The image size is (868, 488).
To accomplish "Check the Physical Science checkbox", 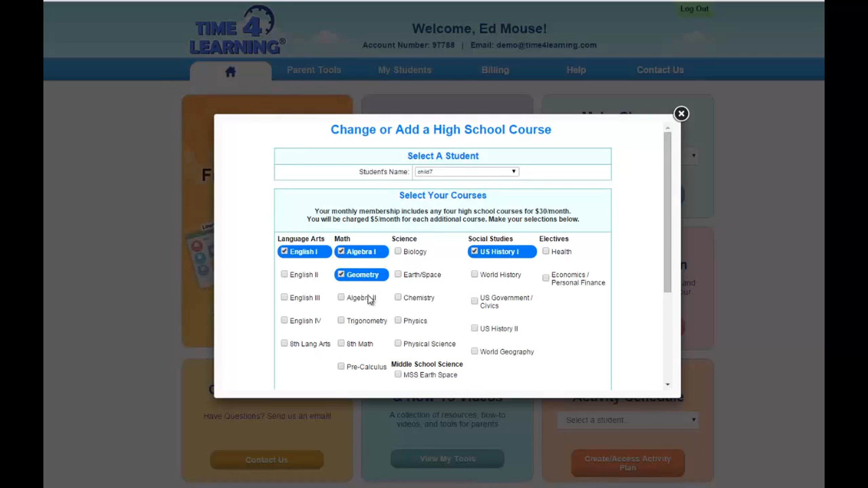I will (x=398, y=343).
